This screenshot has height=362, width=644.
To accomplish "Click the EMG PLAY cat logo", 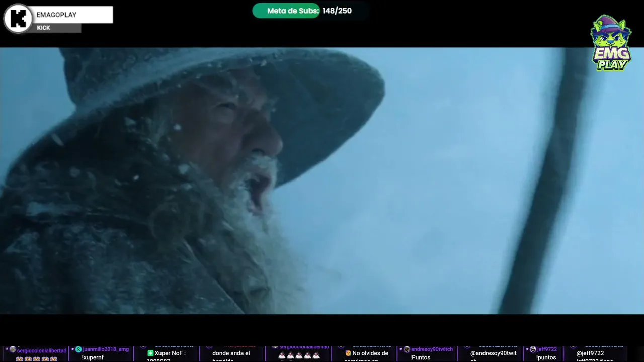I will coord(611,43).
